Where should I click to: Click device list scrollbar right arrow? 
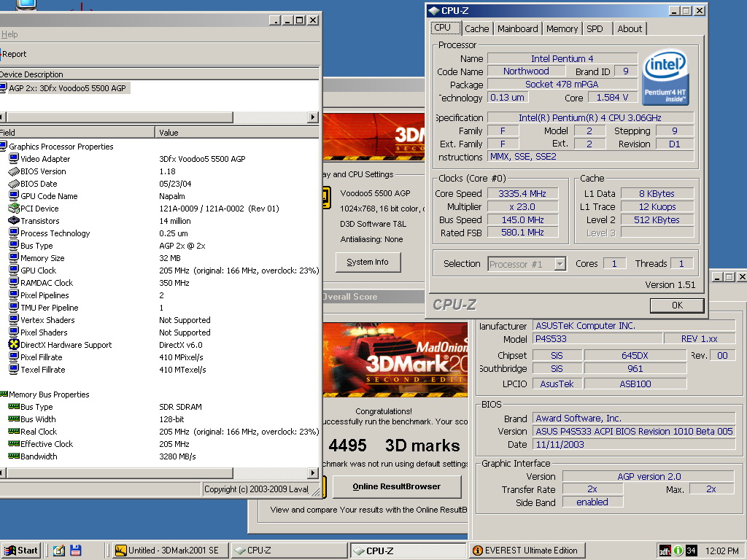312,117
